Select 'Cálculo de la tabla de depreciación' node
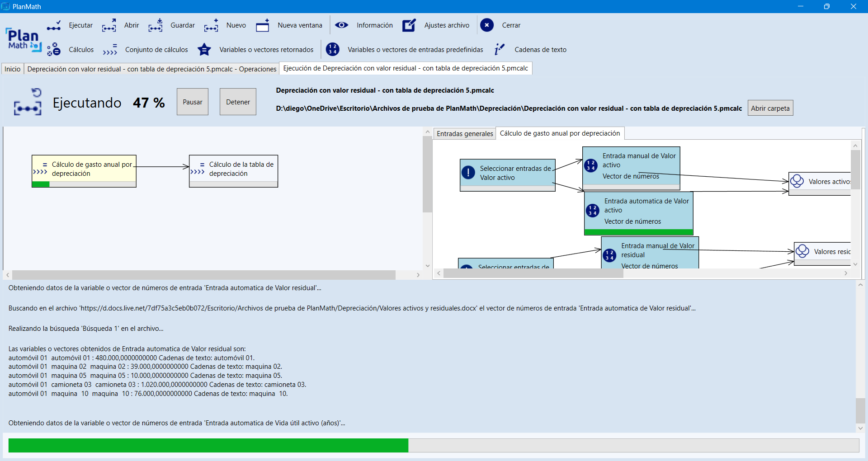This screenshot has width=868, height=461. pos(233,169)
